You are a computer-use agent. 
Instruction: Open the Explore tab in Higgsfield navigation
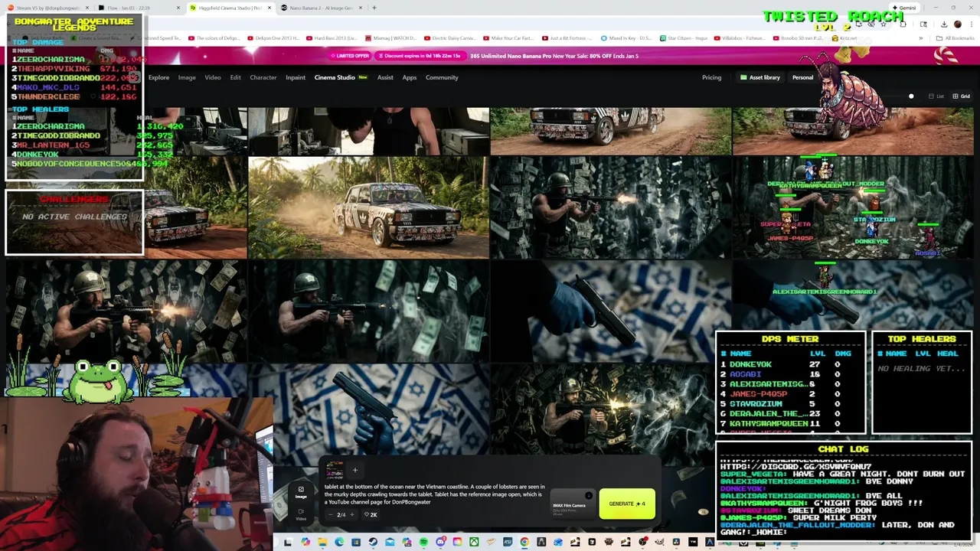click(x=158, y=77)
